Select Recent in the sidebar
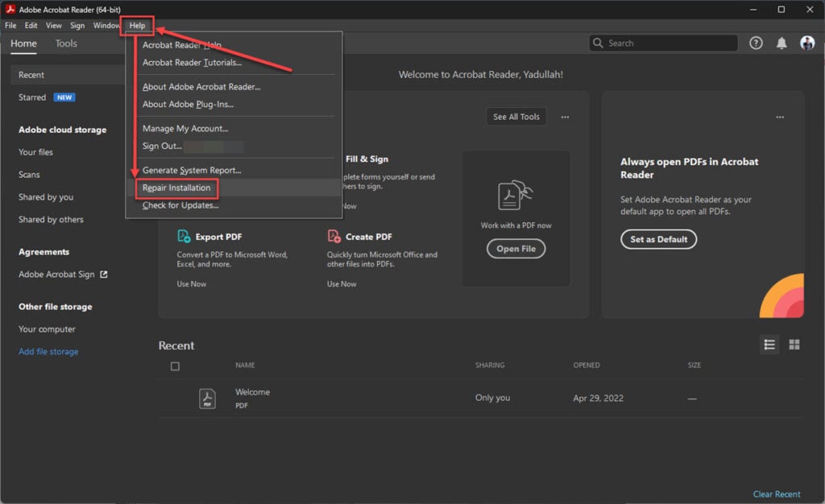 coord(68,75)
